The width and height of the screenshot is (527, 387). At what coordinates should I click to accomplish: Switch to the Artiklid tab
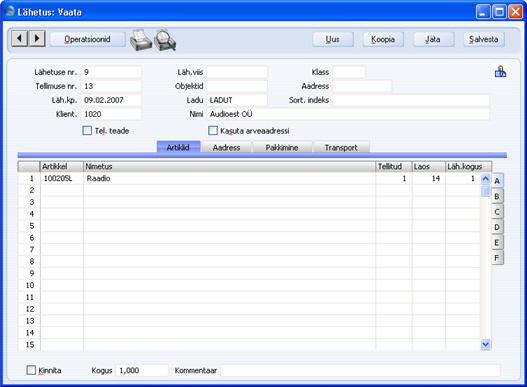click(178, 147)
